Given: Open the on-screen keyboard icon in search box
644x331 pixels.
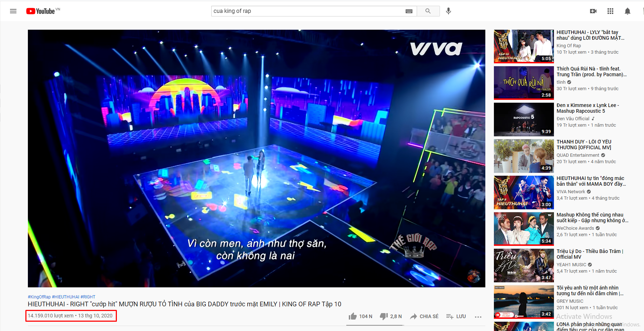Looking at the screenshot, I should (409, 11).
